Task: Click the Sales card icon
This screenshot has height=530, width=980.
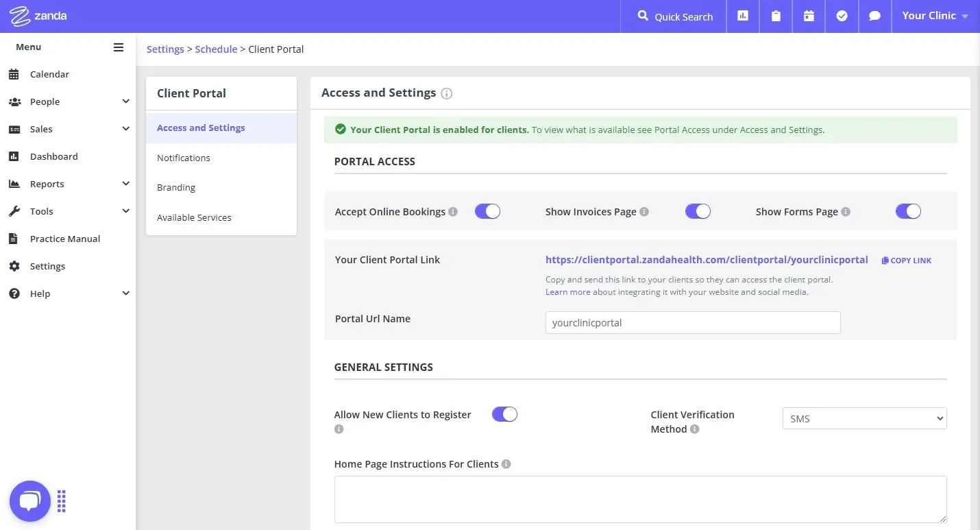Action: [14, 129]
